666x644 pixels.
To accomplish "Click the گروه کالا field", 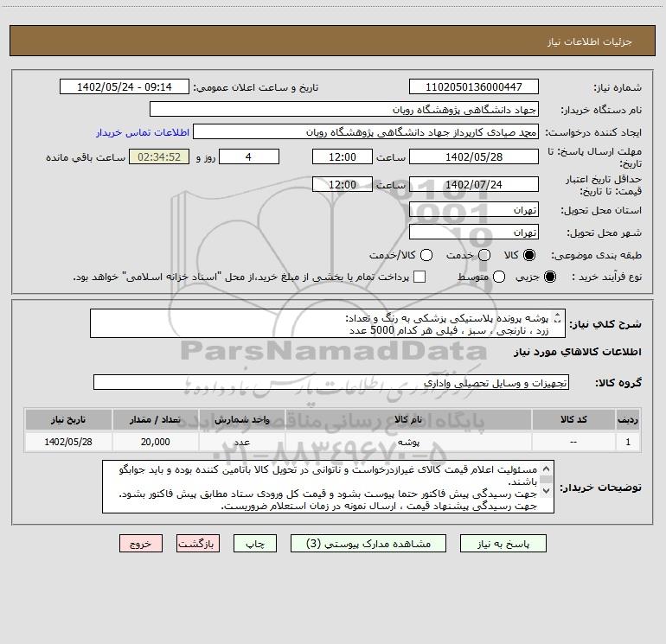I will tap(331, 382).
